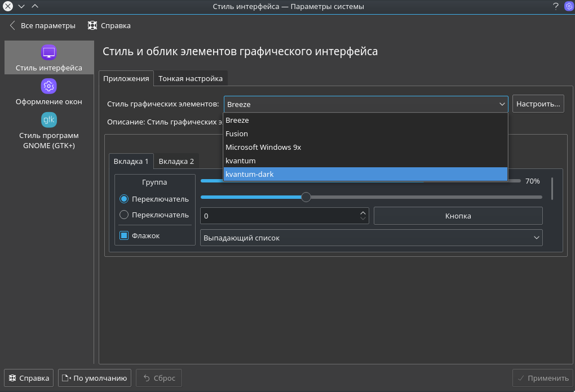Open the Стиль интерфейса sidebar icon
Image resolution: width=575 pixels, height=392 pixels.
point(49,52)
